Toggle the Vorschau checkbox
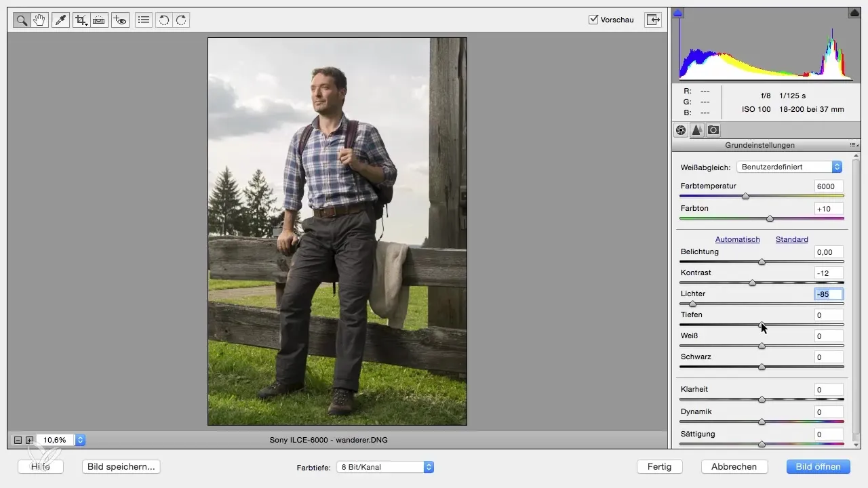The width and height of the screenshot is (868, 488). [x=593, y=20]
